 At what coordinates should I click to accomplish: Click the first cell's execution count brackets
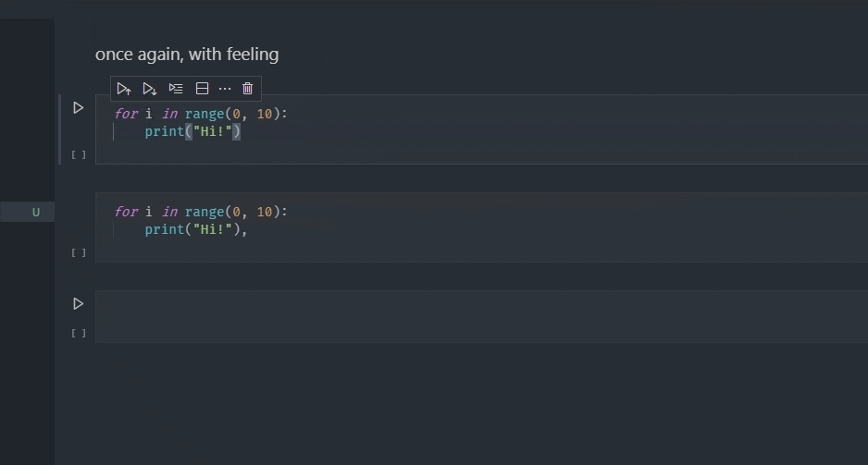79,154
